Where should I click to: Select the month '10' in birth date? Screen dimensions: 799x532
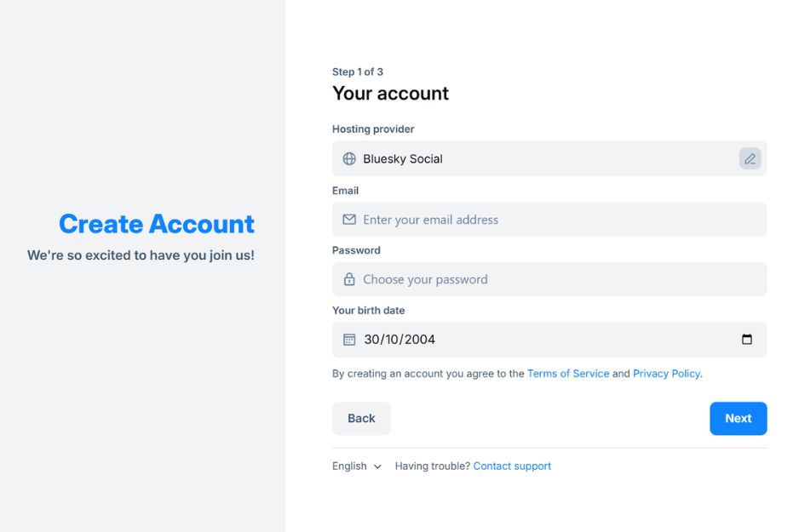click(393, 340)
